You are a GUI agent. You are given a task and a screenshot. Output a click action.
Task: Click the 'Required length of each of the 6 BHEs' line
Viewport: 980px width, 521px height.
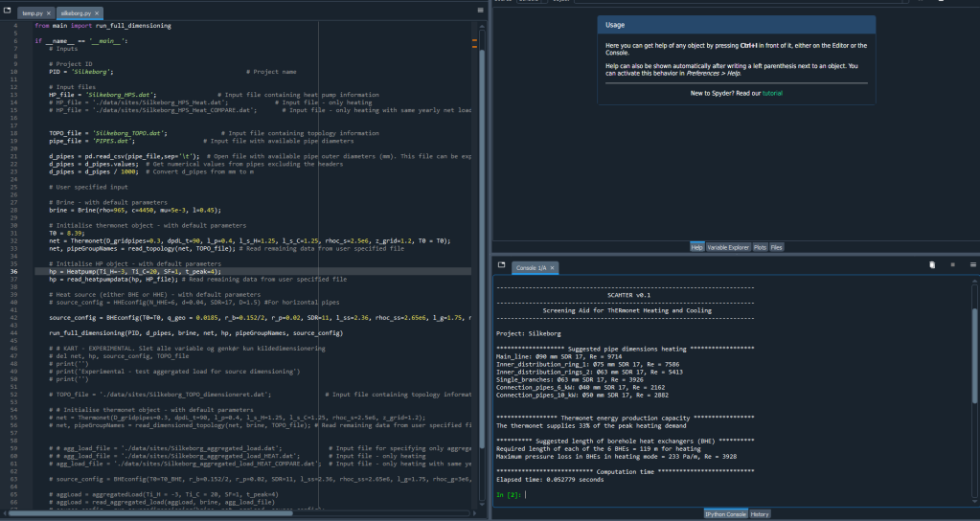(x=598, y=449)
